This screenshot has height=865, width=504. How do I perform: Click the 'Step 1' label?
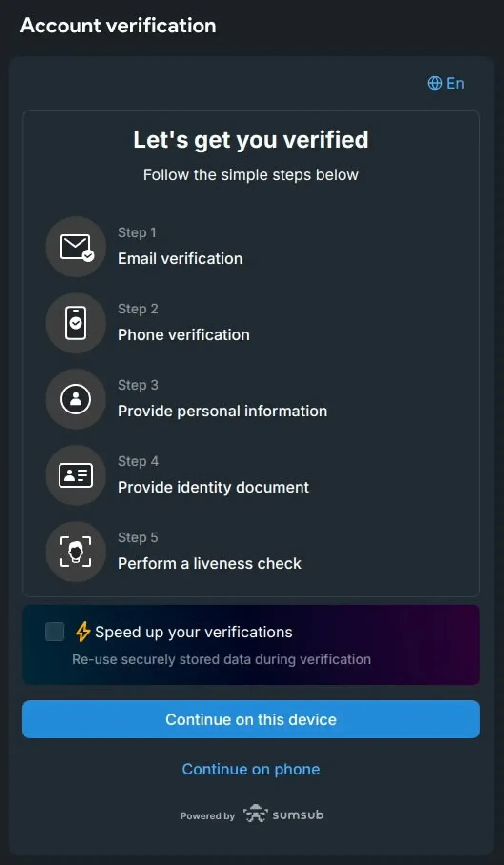pyautogui.click(x=137, y=233)
